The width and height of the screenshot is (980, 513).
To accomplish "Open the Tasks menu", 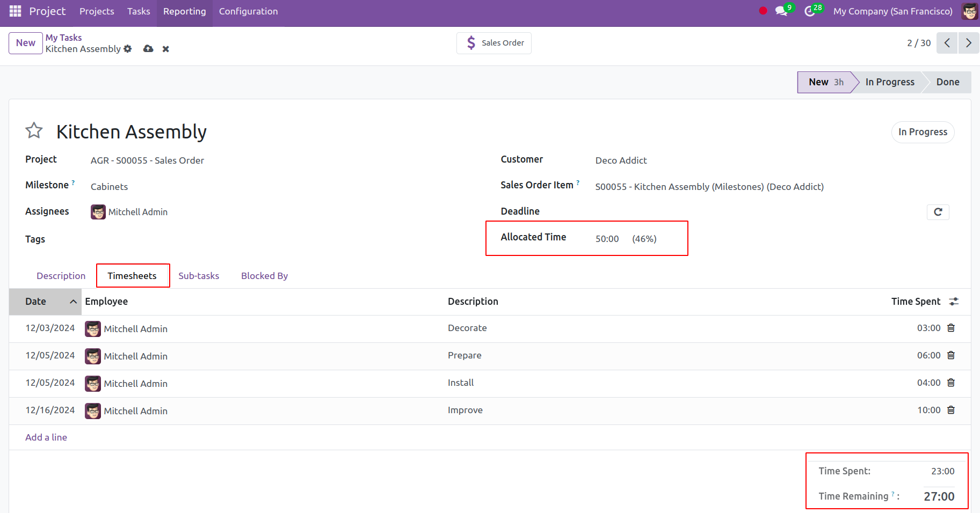I will tap(139, 11).
